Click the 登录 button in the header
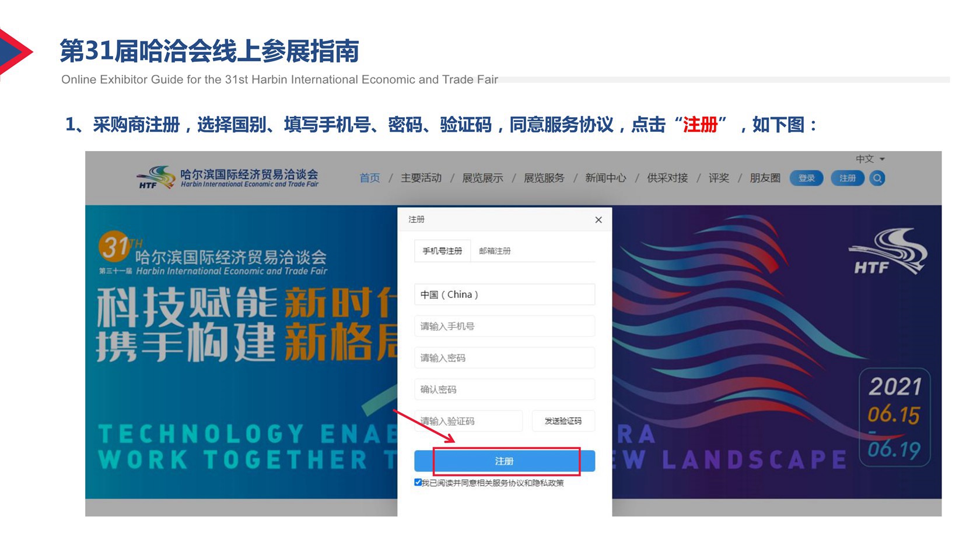Screen dimensions: 980x551 [807, 178]
